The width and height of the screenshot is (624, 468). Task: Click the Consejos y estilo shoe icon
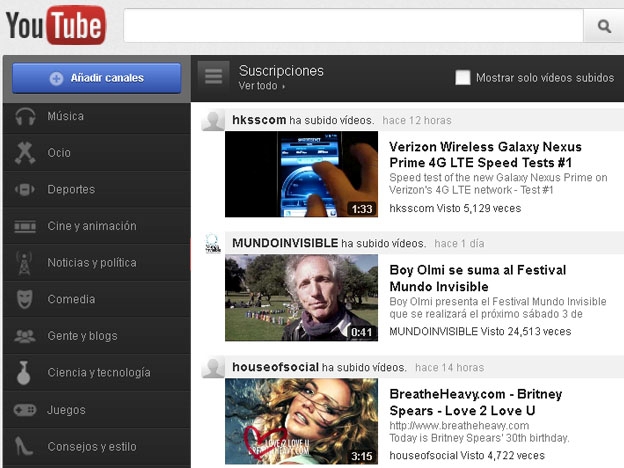(x=23, y=446)
